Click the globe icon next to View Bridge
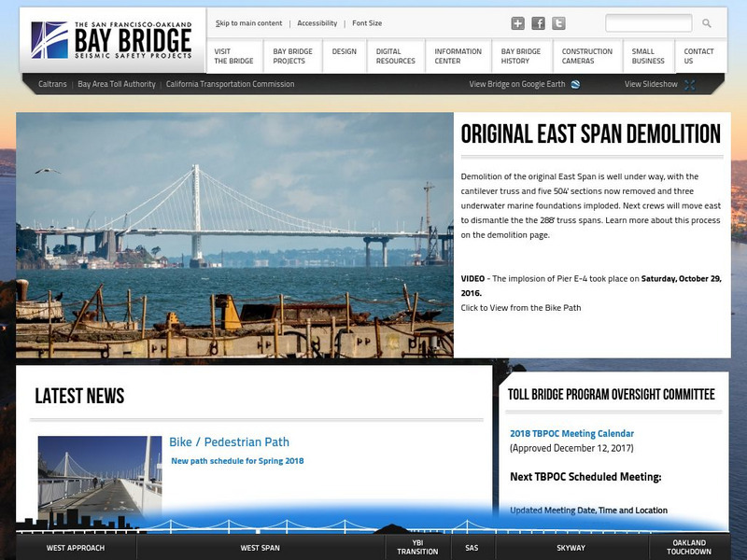Viewport: 747px width, 560px height. pyautogui.click(x=574, y=83)
